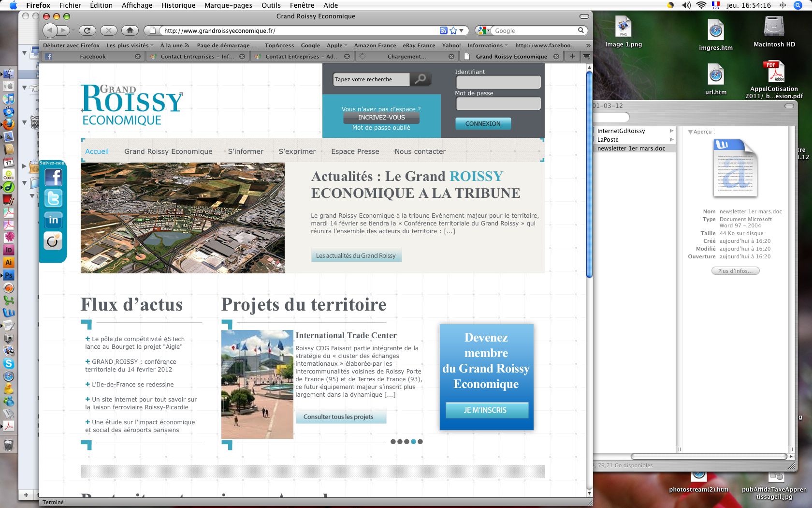Click the Identifiant input field
This screenshot has height=508, width=812.
point(498,82)
